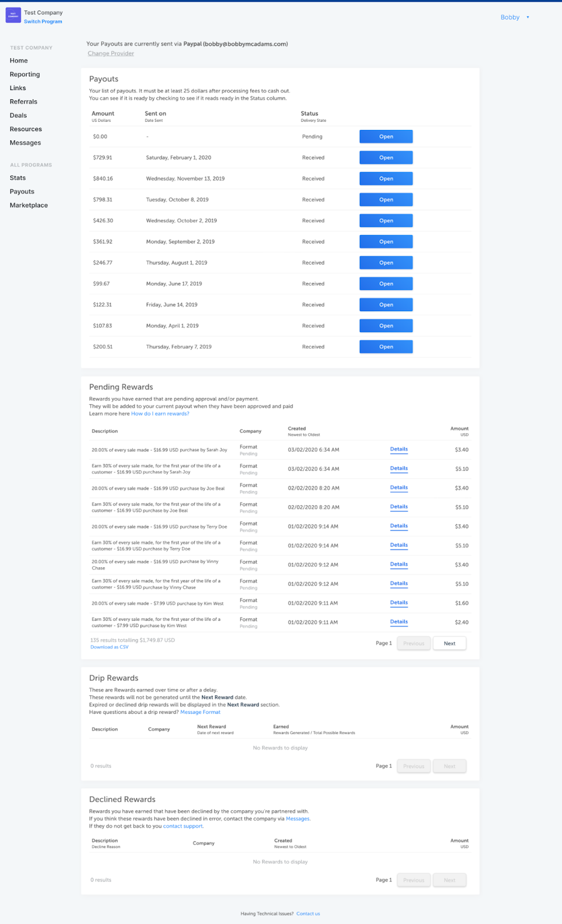
Task: Click the $3.40 amount for Sarah Joy
Action: coord(461,449)
